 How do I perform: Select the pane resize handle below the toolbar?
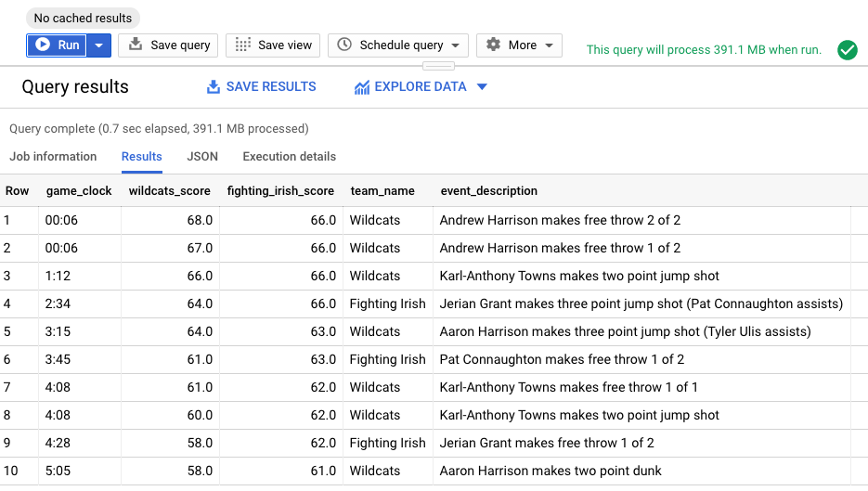[438, 66]
